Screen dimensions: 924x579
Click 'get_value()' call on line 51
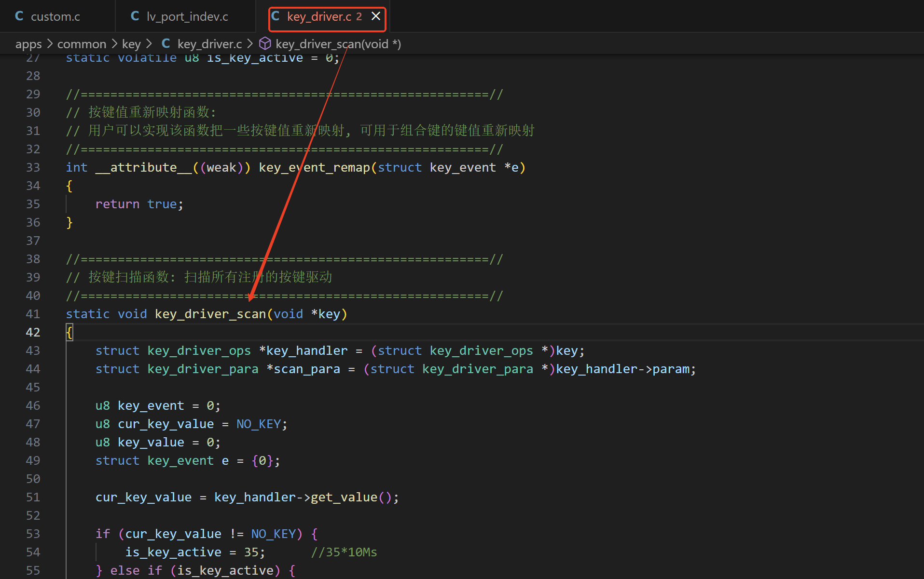point(351,497)
